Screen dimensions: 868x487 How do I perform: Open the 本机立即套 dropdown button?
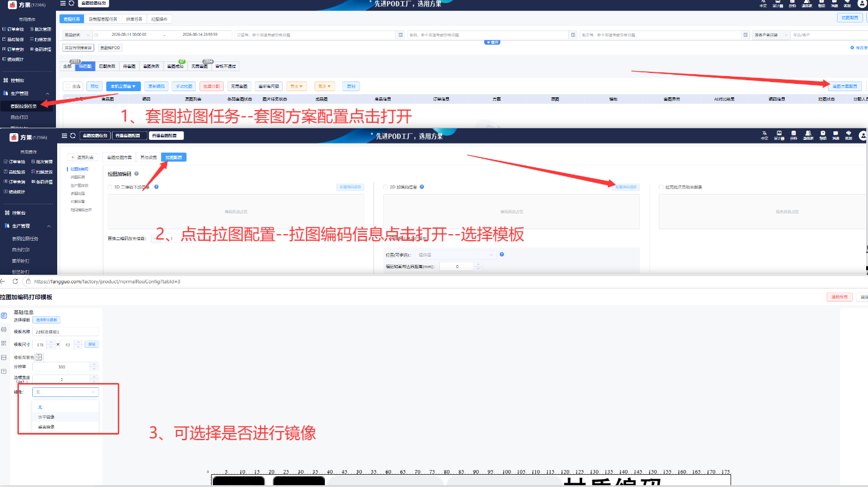point(123,86)
